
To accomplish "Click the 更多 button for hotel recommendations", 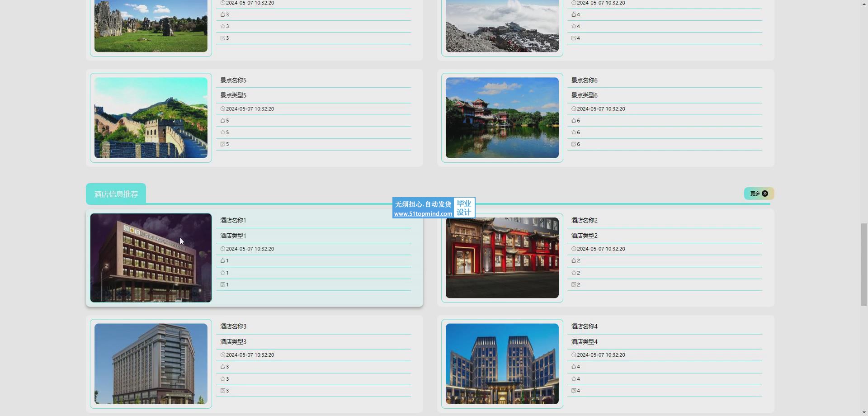I will coord(759,194).
